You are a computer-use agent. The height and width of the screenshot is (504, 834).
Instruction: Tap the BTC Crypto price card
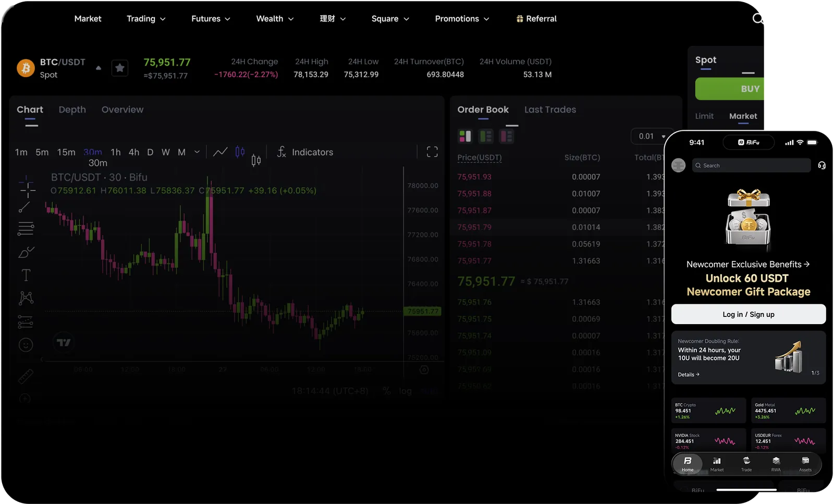pyautogui.click(x=709, y=411)
